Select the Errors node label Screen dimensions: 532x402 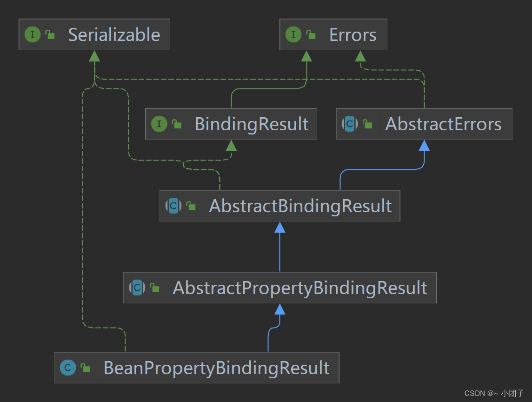tap(353, 34)
